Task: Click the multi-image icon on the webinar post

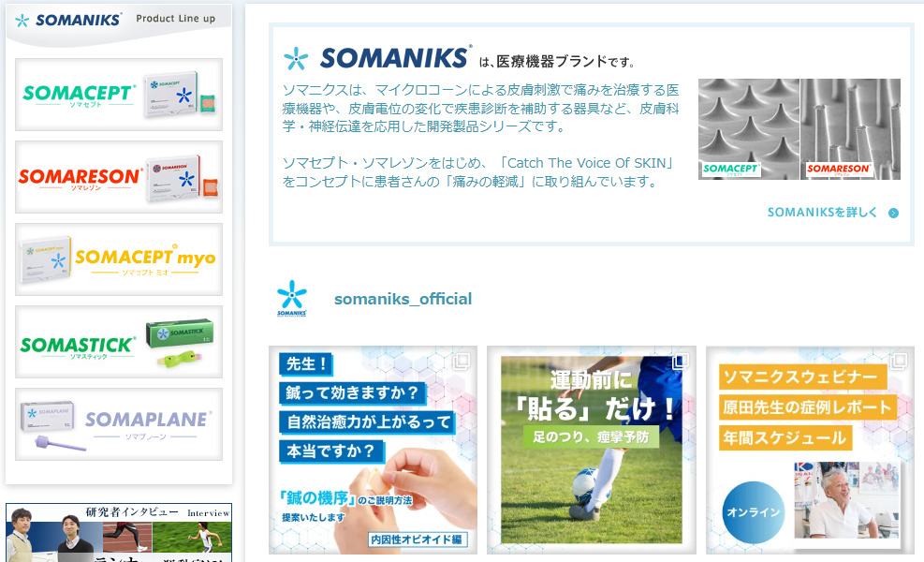Action: tap(899, 361)
